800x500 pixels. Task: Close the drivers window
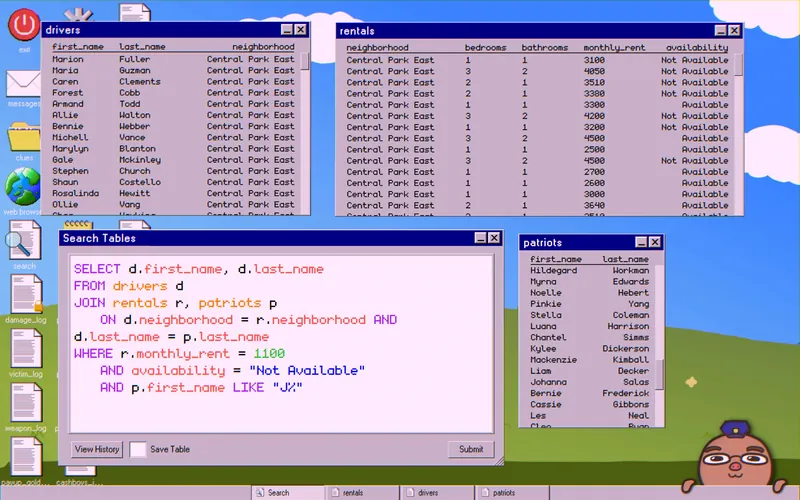(x=301, y=30)
